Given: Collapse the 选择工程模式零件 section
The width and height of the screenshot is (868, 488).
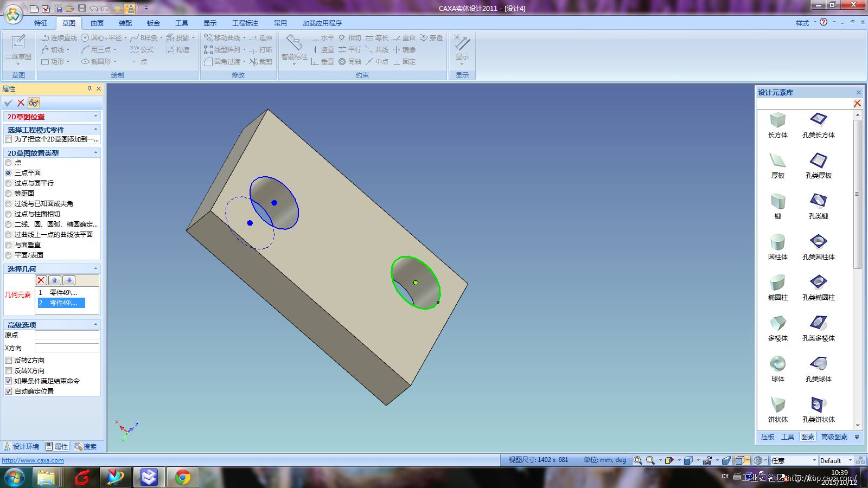Looking at the screenshot, I should [x=95, y=129].
